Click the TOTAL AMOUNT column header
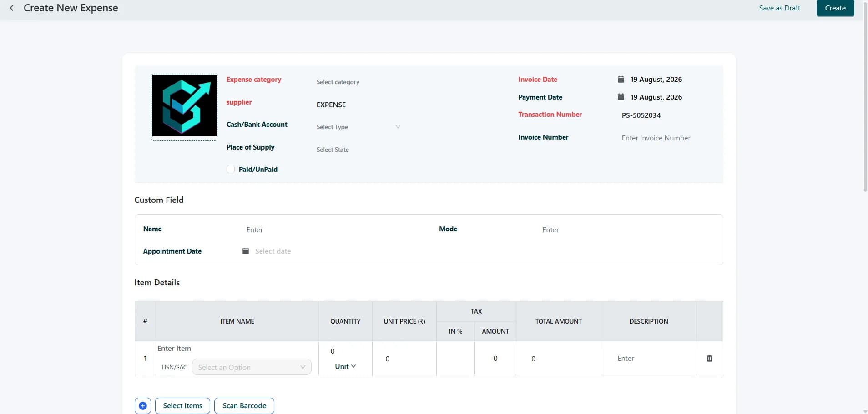This screenshot has width=868, height=414. [x=558, y=321]
